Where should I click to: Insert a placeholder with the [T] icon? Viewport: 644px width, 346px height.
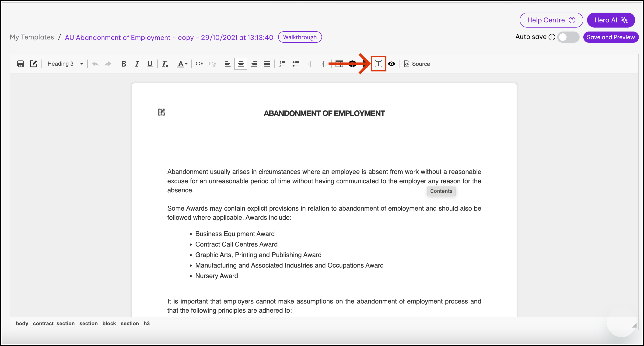coord(378,64)
